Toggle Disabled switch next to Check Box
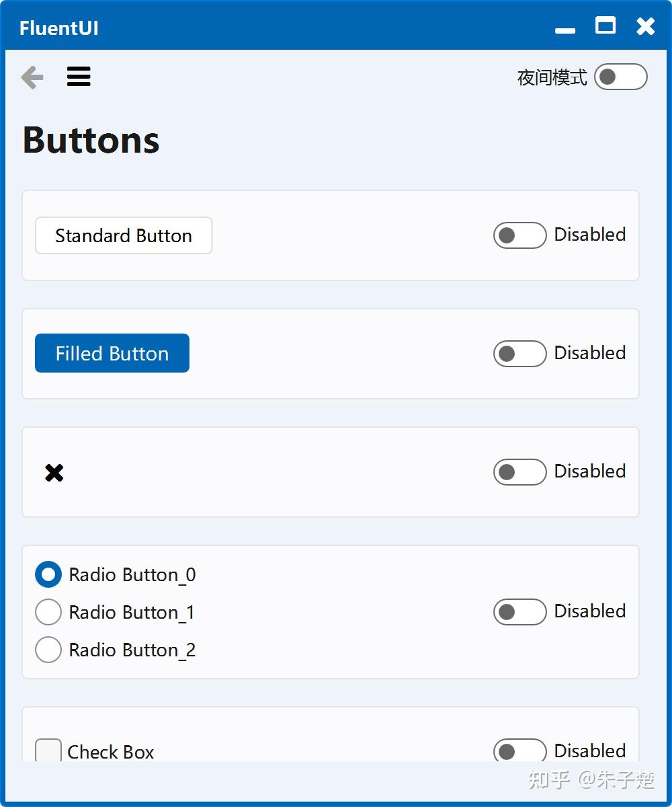The width and height of the screenshot is (672, 807). tap(519, 751)
